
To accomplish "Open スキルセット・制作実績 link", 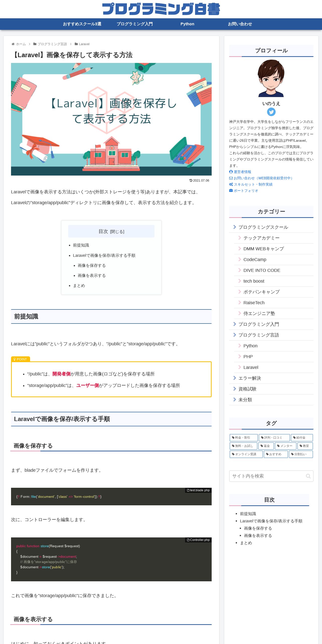I will (253, 184).
